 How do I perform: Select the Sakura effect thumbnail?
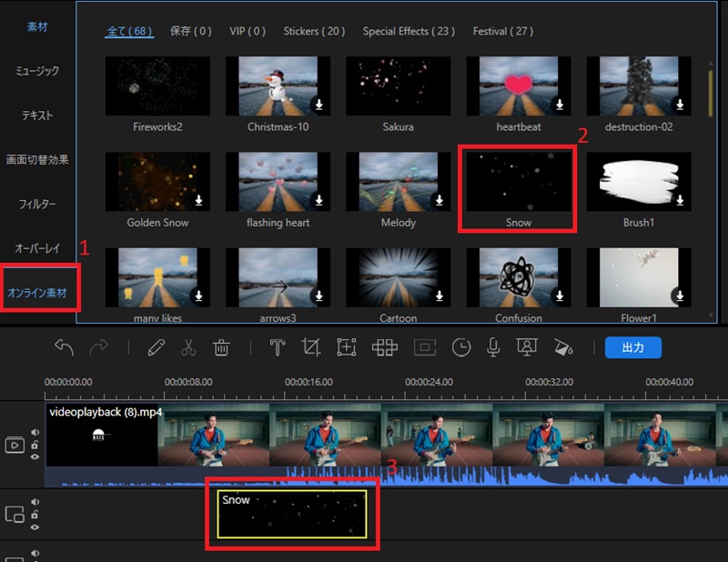click(x=398, y=85)
